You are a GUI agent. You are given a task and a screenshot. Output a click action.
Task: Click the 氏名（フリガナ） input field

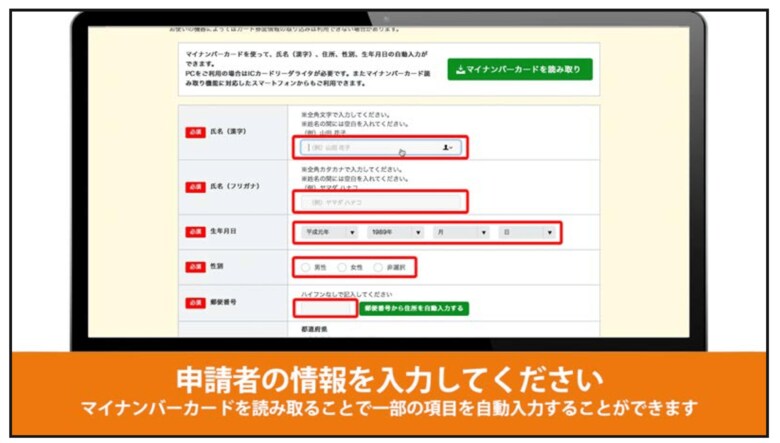tap(381, 202)
